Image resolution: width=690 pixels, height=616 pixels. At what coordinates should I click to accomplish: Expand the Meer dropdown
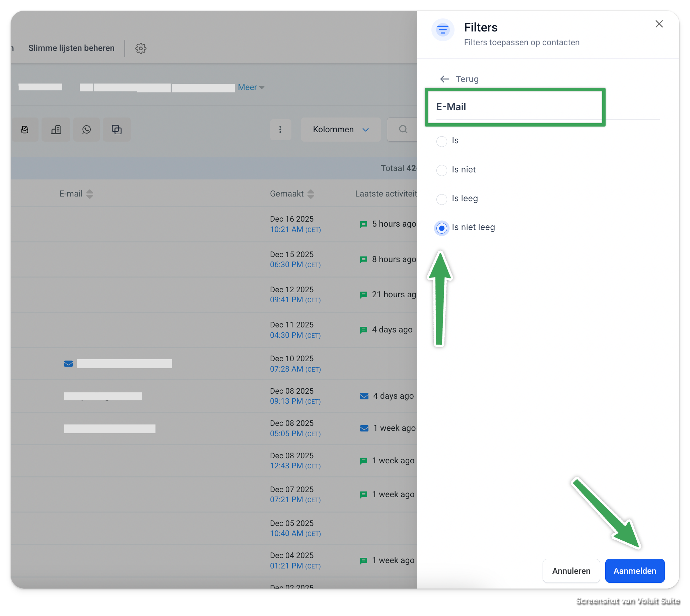click(x=251, y=87)
